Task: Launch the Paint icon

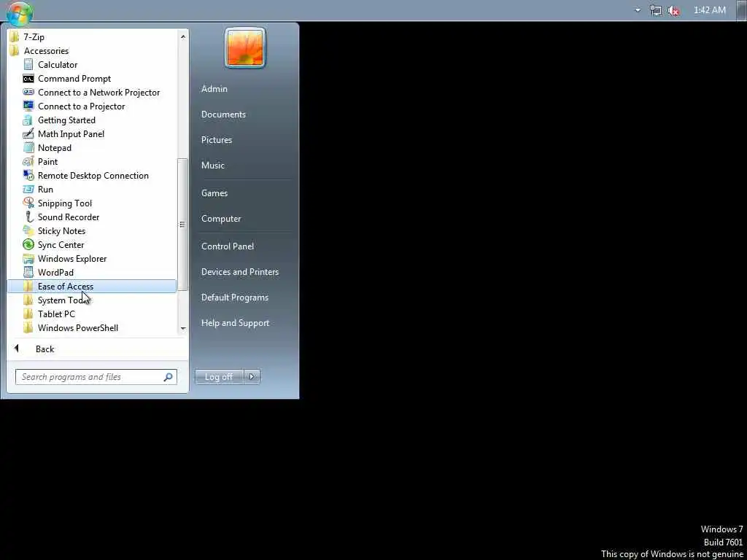Action: pyautogui.click(x=28, y=161)
